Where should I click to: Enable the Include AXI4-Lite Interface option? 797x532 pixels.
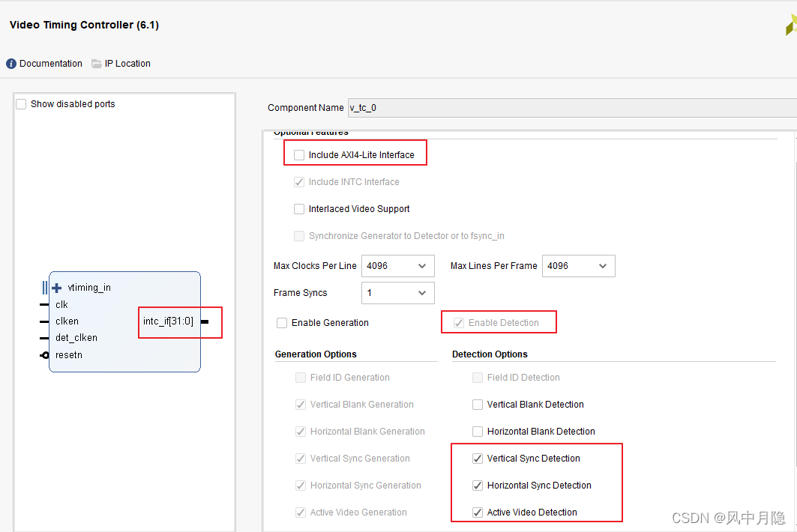click(x=299, y=154)
